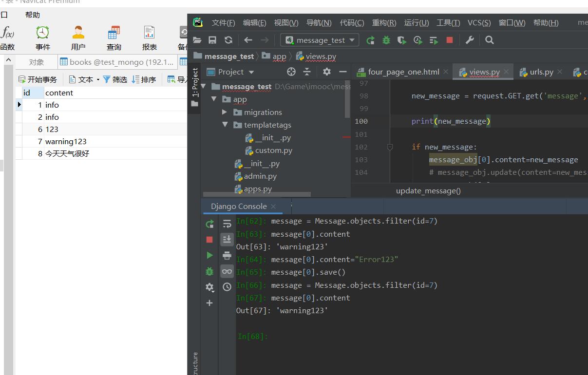This screenshot has width=588, height=375.
Task: Select the warning123 cell in Navicat table
Action: click(x=66, y=142)
